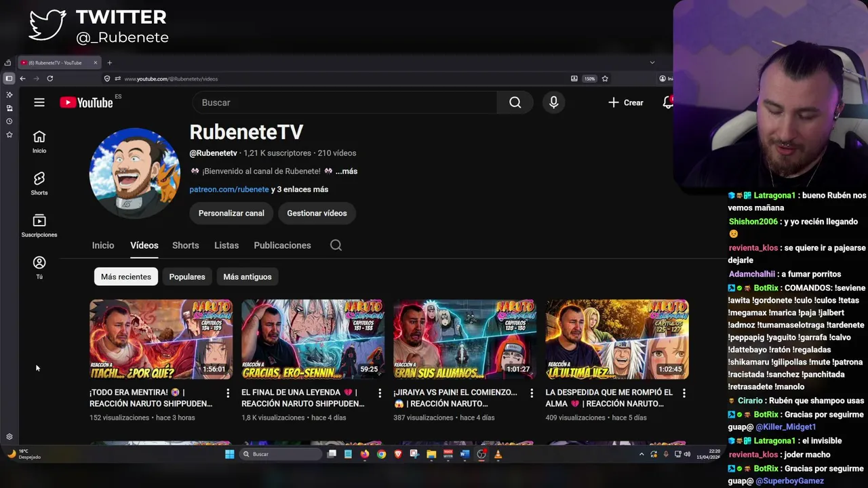Screen dimensions: 868x488
Task: Expand channel description with ...más
Action: click(346, 171)
